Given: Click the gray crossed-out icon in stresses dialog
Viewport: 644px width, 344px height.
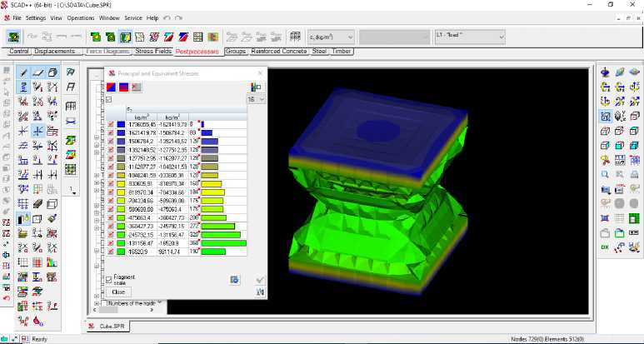Looking at the screenshot, I should click(x=137, y=87).
